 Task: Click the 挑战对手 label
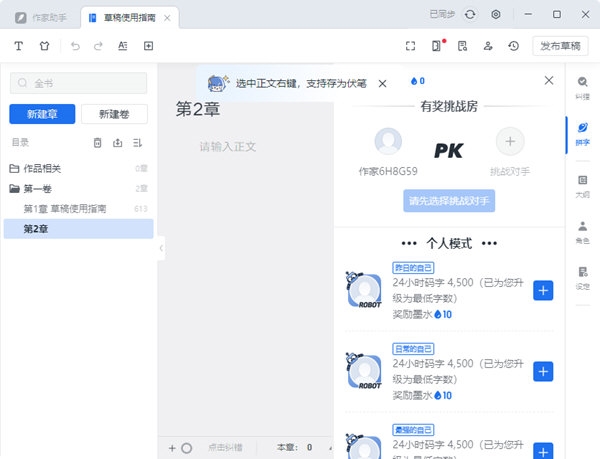(x=510, y=172)
